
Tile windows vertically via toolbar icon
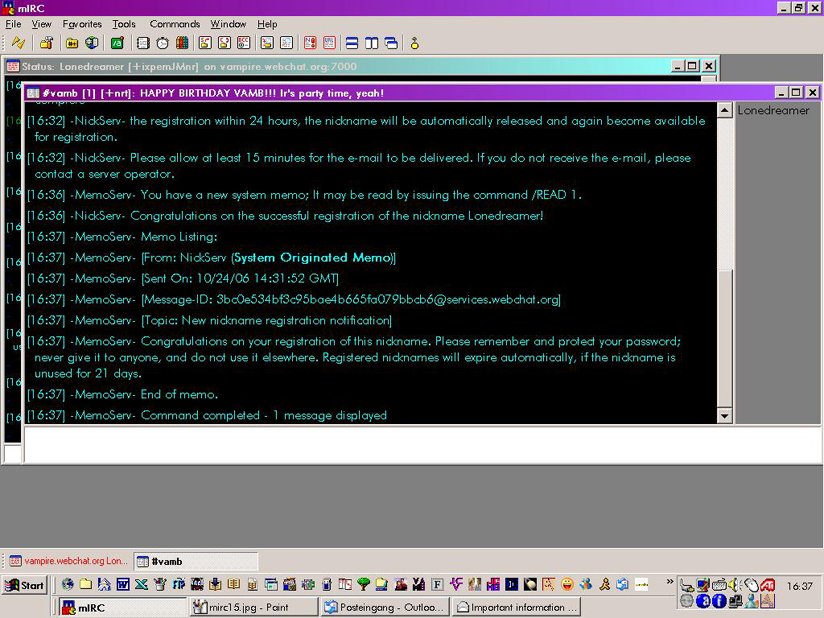pyautogui.click(x=372, y=43)
